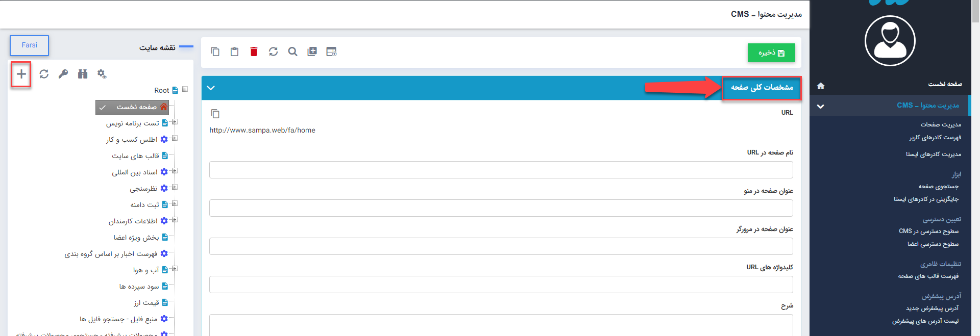Copy the page URL with the copy icon

click(215, 113)
